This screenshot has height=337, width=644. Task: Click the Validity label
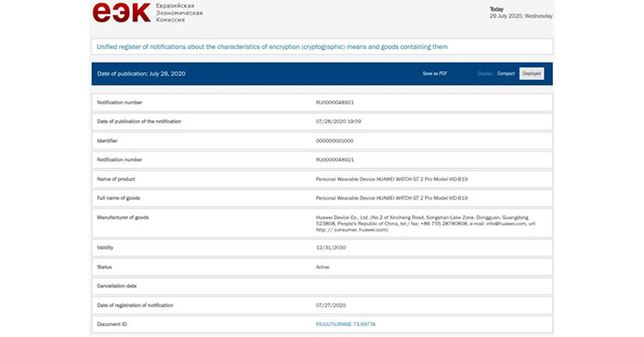click(105, 248)
